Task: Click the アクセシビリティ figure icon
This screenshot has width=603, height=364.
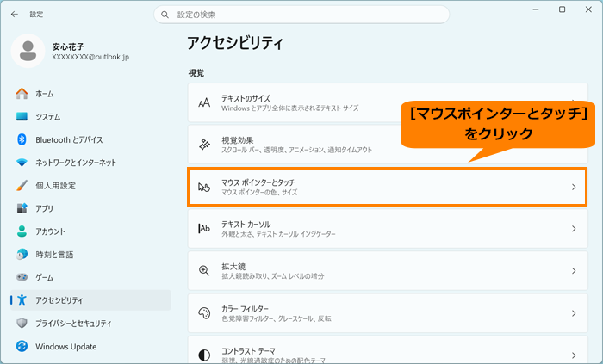Action: (22, 299)
